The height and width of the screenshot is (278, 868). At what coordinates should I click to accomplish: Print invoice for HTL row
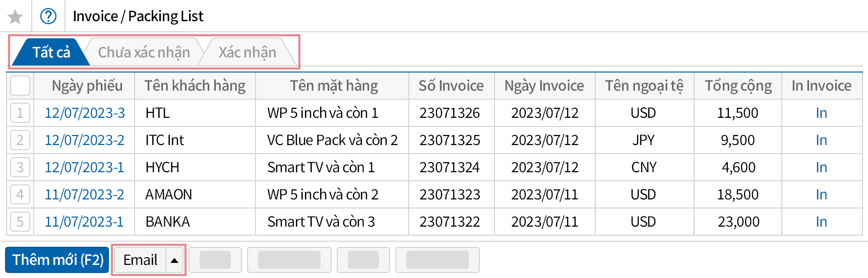[821, 113]
